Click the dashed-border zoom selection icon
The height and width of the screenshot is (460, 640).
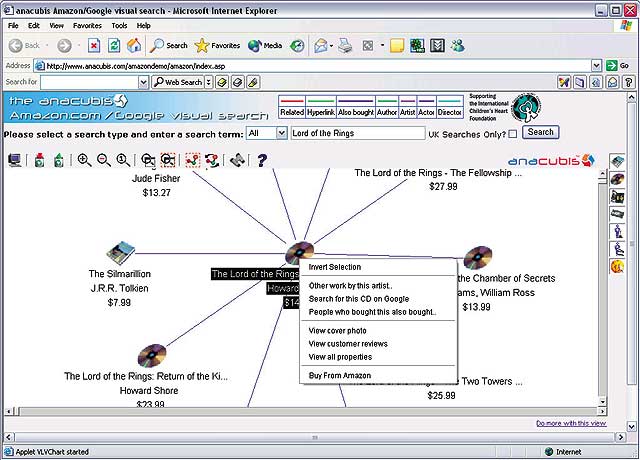click(168, 160)
